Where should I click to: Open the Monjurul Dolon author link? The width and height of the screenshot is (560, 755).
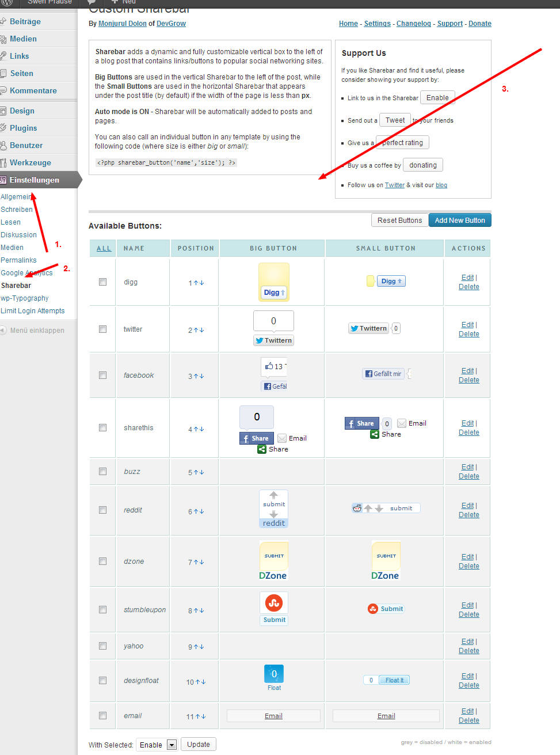(123, 24)
